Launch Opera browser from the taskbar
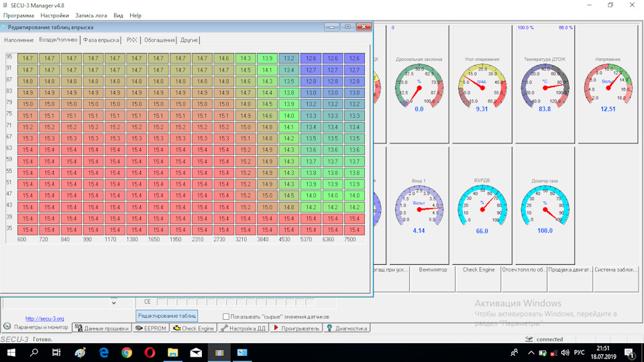Screen dimensions: 644x362 coord(150,353)
